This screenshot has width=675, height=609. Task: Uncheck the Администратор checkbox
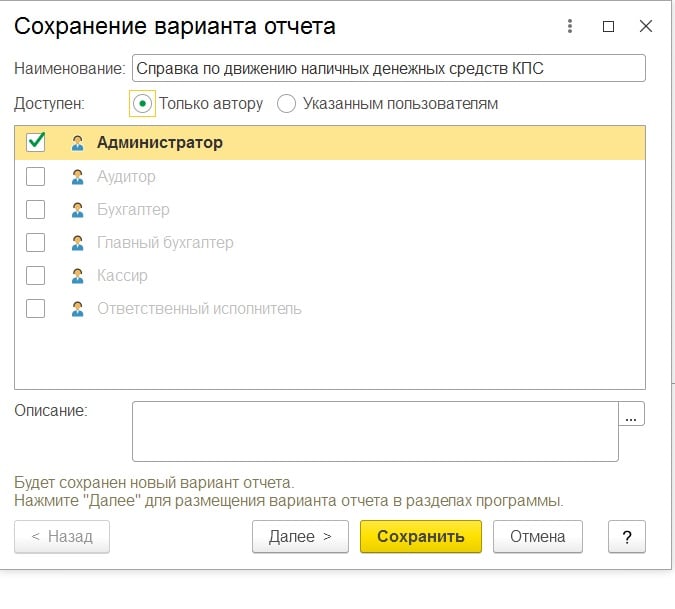[x=36, y=143]
